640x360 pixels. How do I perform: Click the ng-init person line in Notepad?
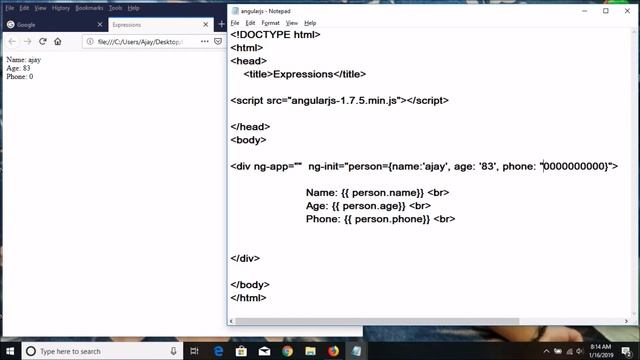pos(424,167)
